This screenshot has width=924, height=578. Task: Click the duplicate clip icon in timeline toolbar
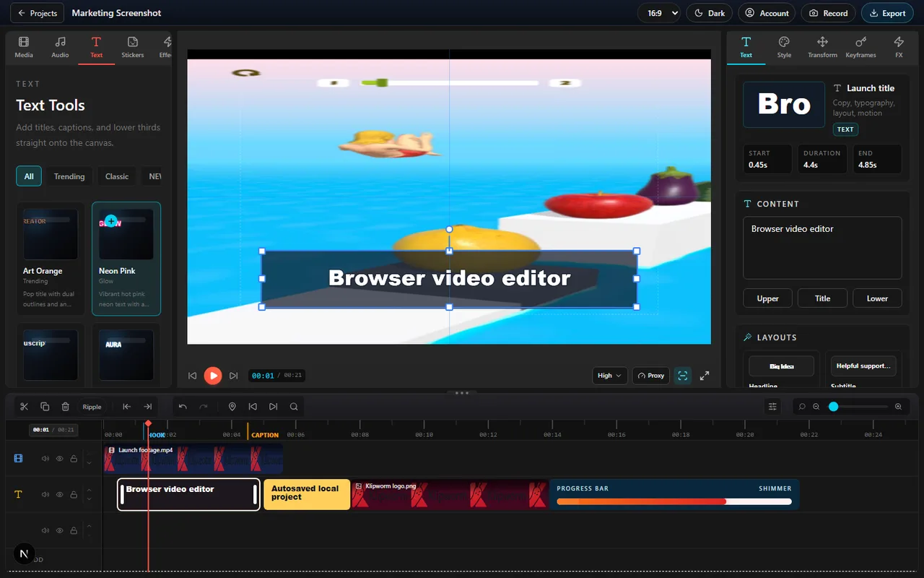[x=45, y=407]
